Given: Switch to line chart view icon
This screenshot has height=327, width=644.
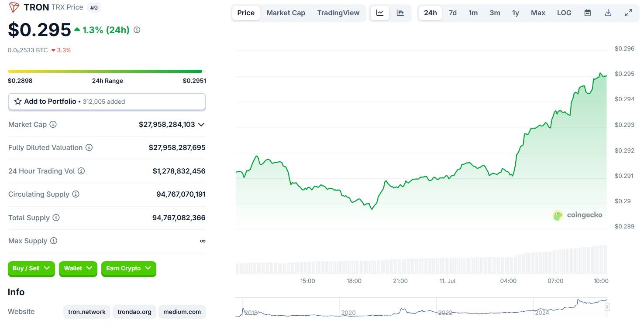Looking at the screenshot, I should (380, 13).
